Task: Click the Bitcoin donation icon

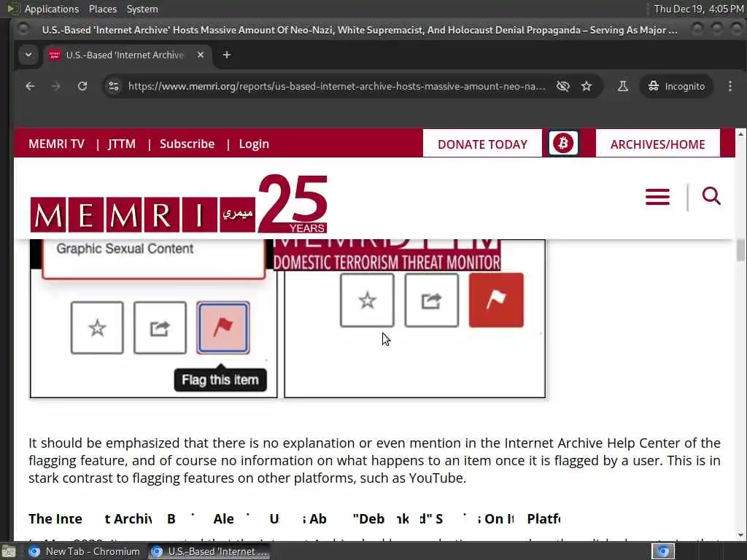Action: 563,143
